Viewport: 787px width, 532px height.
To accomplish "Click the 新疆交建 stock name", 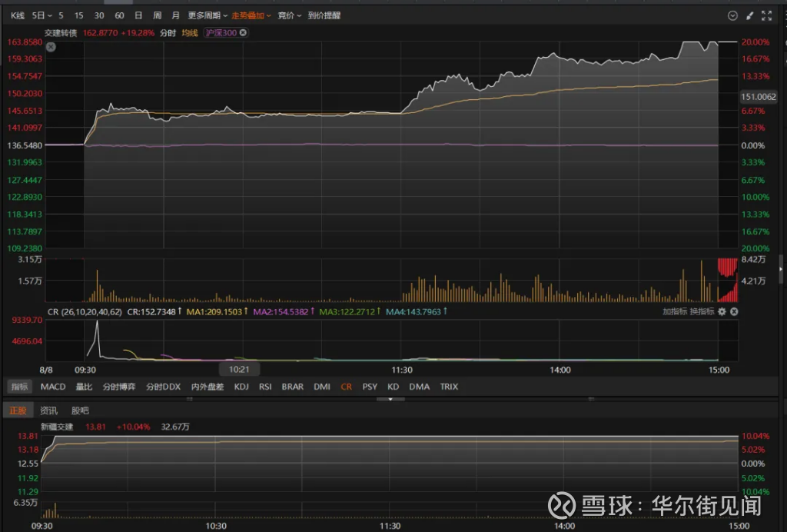I will (57, 427).
